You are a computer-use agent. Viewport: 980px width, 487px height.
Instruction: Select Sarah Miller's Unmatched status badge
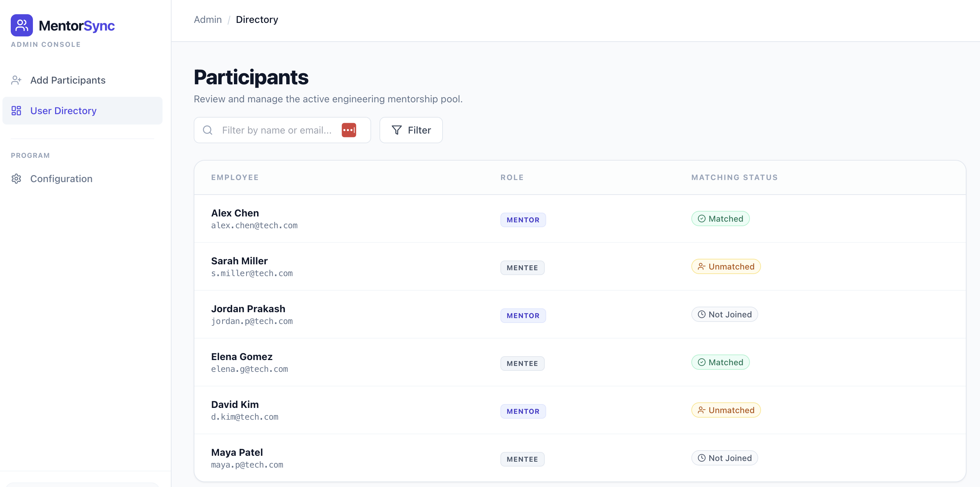tap(726, 266)
